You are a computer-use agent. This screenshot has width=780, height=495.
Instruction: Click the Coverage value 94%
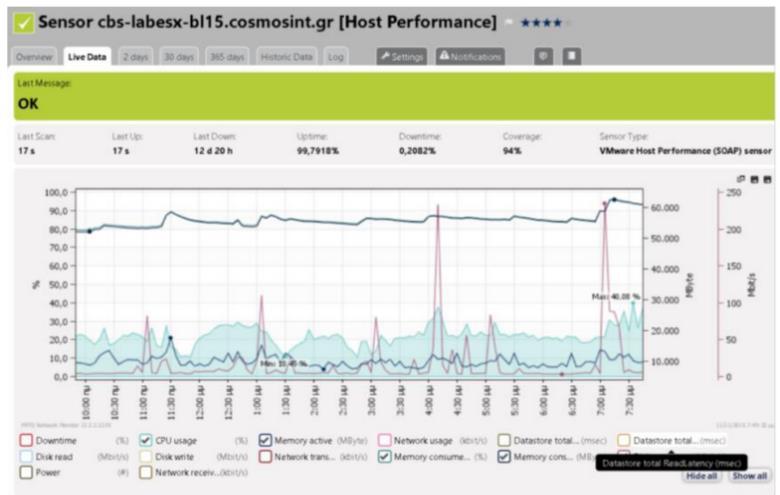[x=512, y=151]
